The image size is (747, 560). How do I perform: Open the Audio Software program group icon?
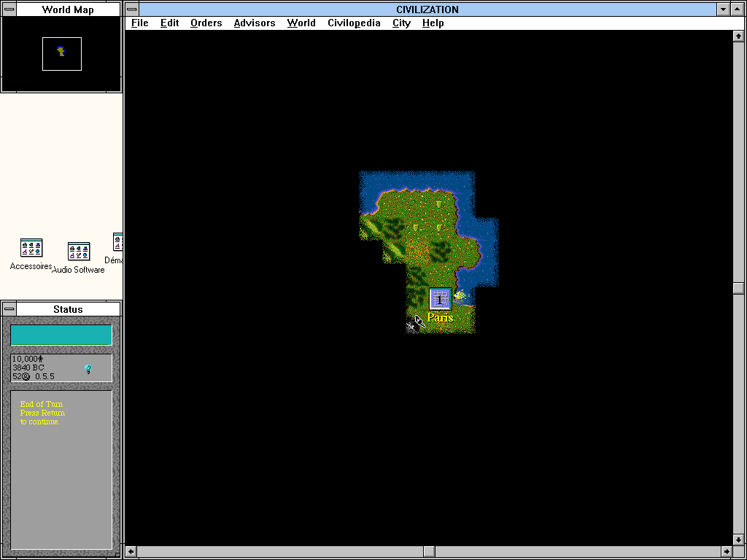tap(79, 252)
